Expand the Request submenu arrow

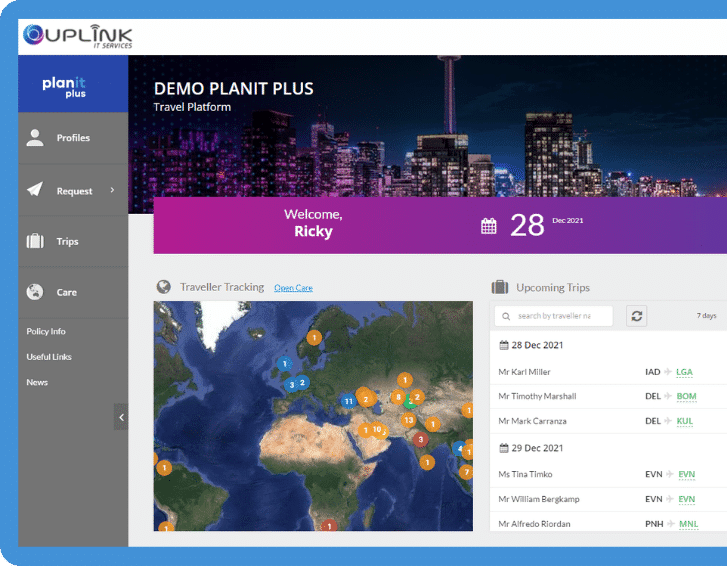112,190
